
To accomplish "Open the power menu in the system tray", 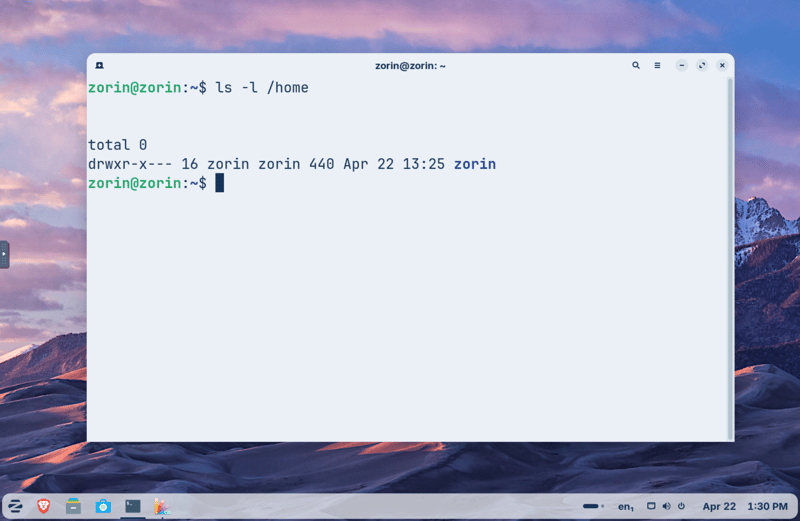I will pos(682,506).
